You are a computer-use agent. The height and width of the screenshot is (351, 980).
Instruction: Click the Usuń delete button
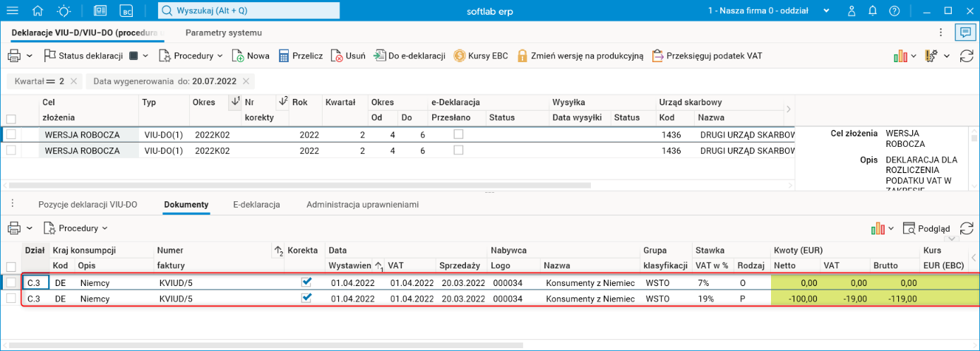click(x=348, y=56)
